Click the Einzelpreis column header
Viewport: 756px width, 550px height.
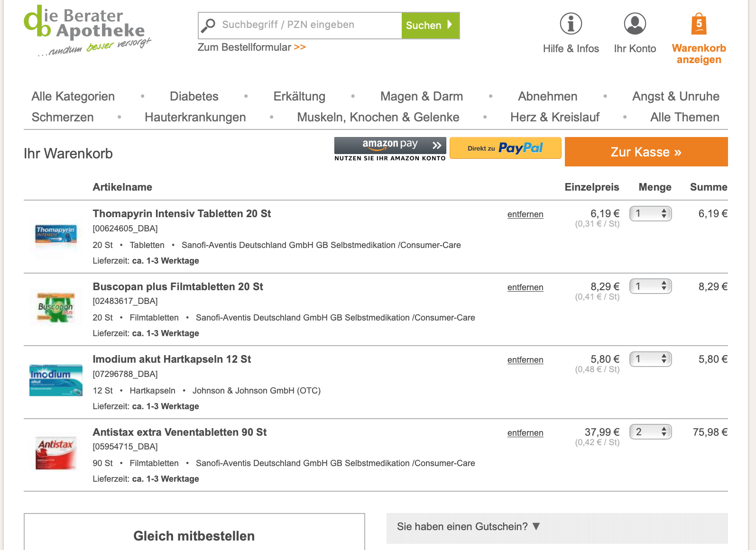pyautogui.click(x=592, y=187)
